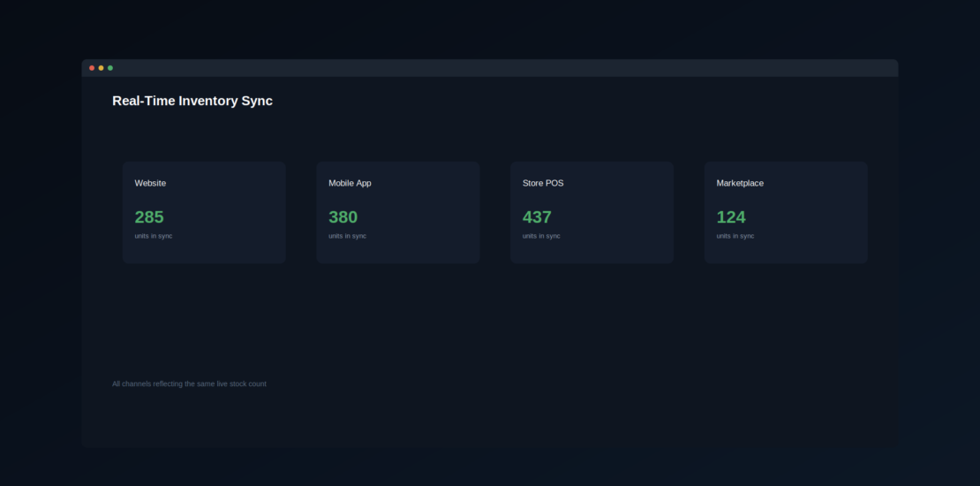The height and width of the screenshot is (486, 980).
Task: Click units in sync under 124
Action: pyautogui.click(x=735, y=236)
